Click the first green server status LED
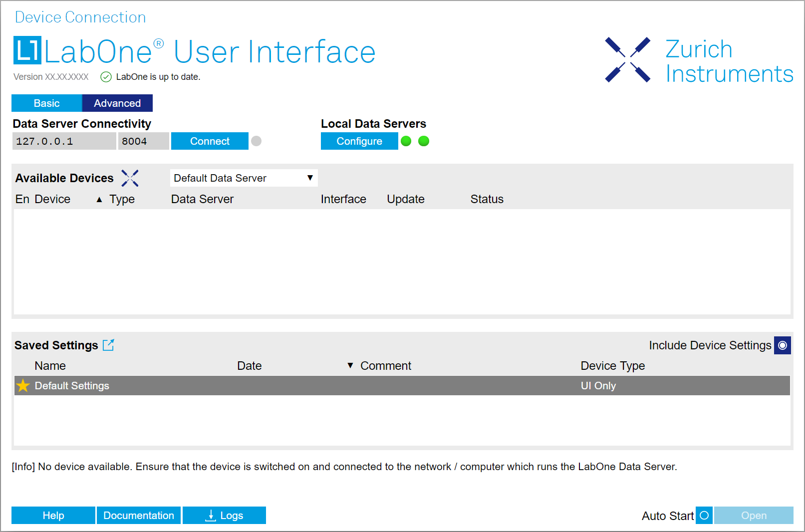The width and height of the screenshot is (805, 532). click(406, 141)
